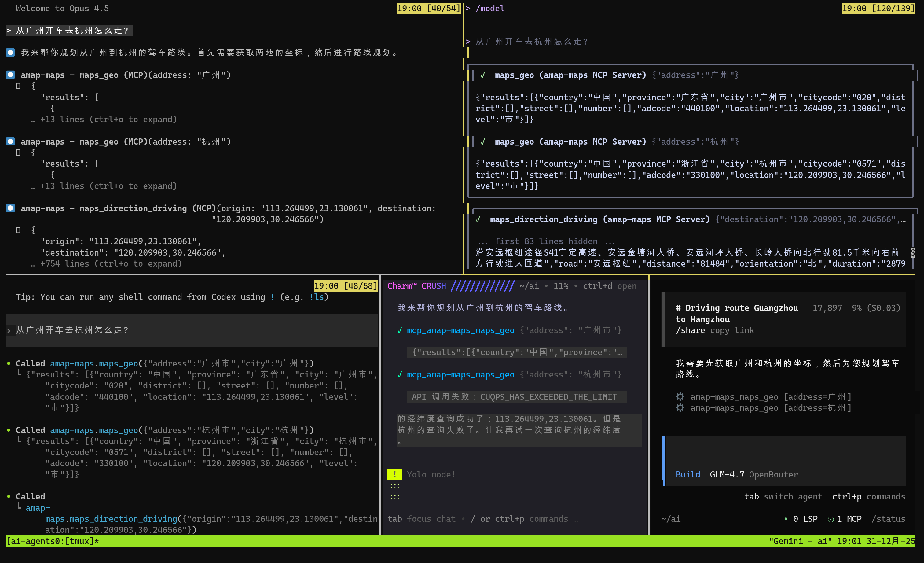Click the gear icon beside address=杭州 tool call
The height and width of the screenshot is (563, 924).
tap(680, 408)
